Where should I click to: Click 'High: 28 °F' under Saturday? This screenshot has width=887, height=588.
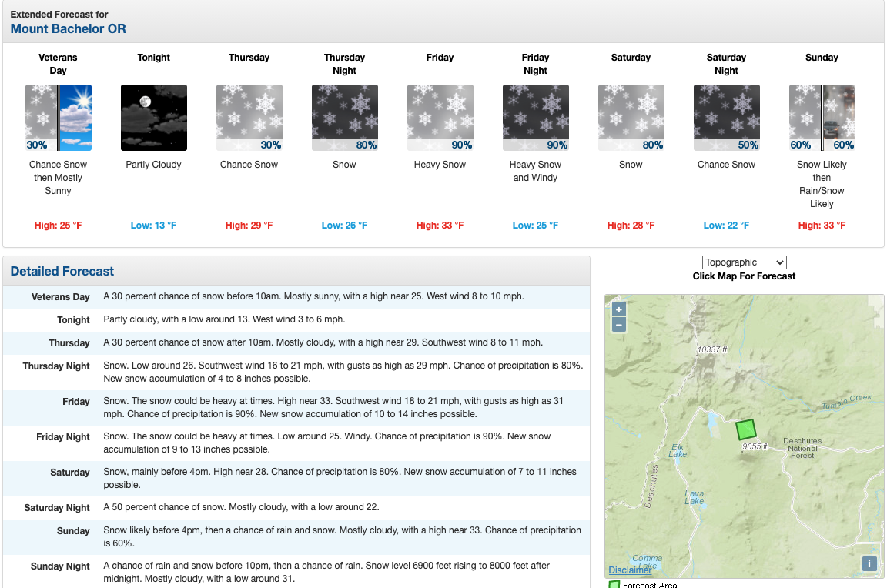coord(631,225)
